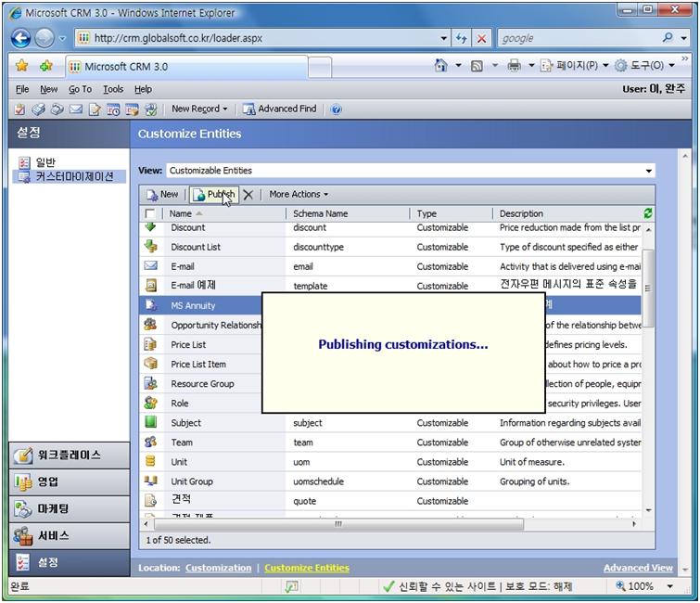
Task: Click the first new task toolbar icon
Action: (19, 109)
